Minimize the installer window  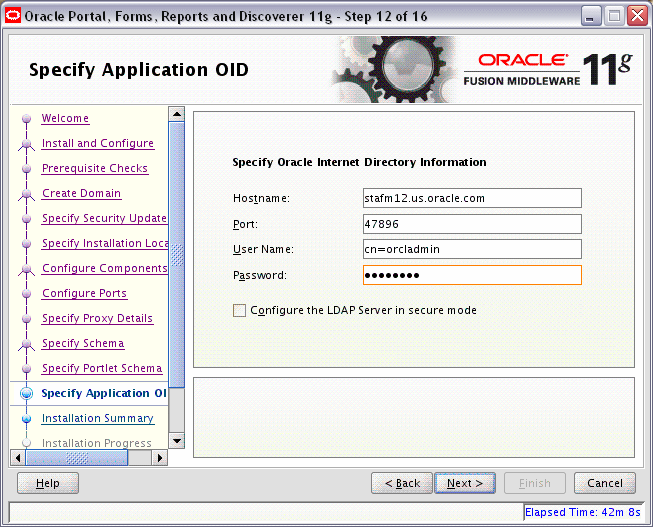(x=590, y=16)
